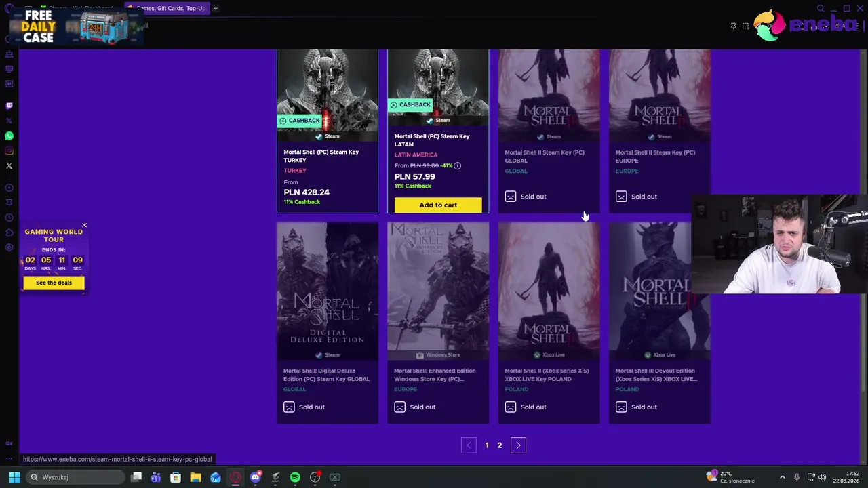Open the extensions cube icon in sidebar
Image resolution: width=868 pixels, height=488 pixels.
pyautogui.click(x=9, y=232)
